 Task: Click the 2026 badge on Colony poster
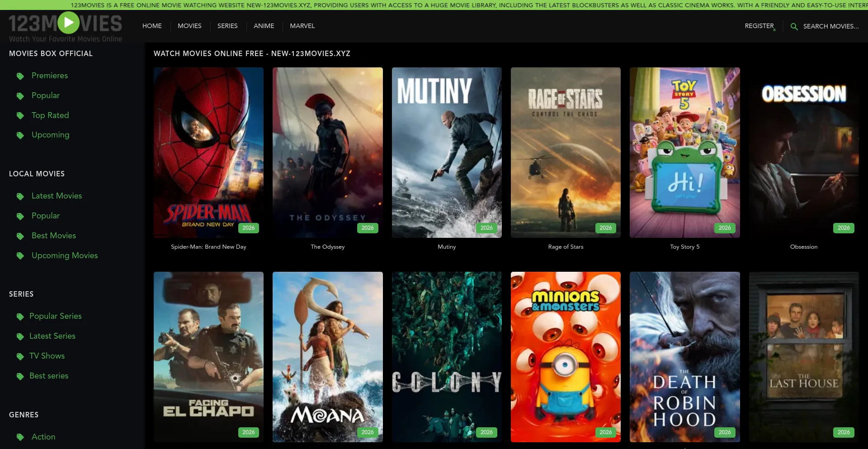coord(486,432)
